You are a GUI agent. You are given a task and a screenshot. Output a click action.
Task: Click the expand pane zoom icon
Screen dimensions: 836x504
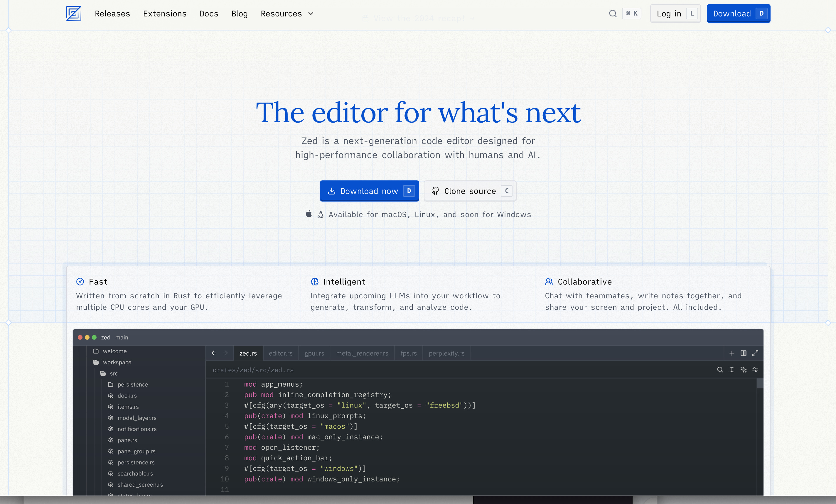coord(755,353)
